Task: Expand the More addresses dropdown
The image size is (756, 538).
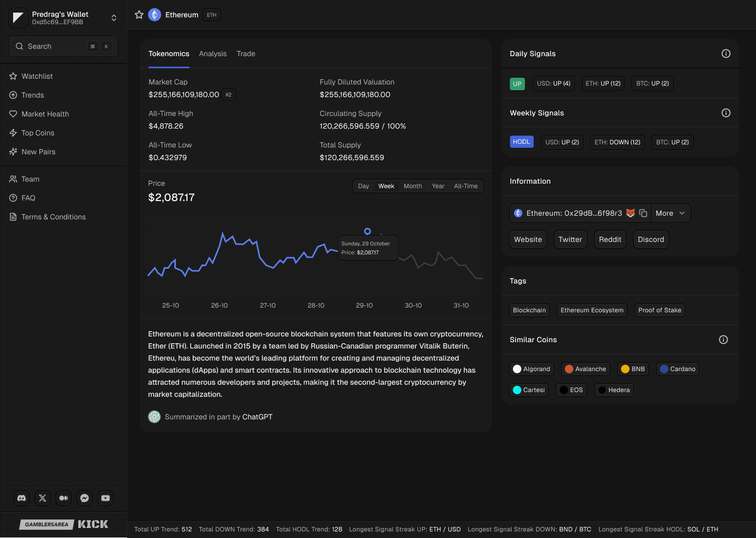Action: (670, 213)
